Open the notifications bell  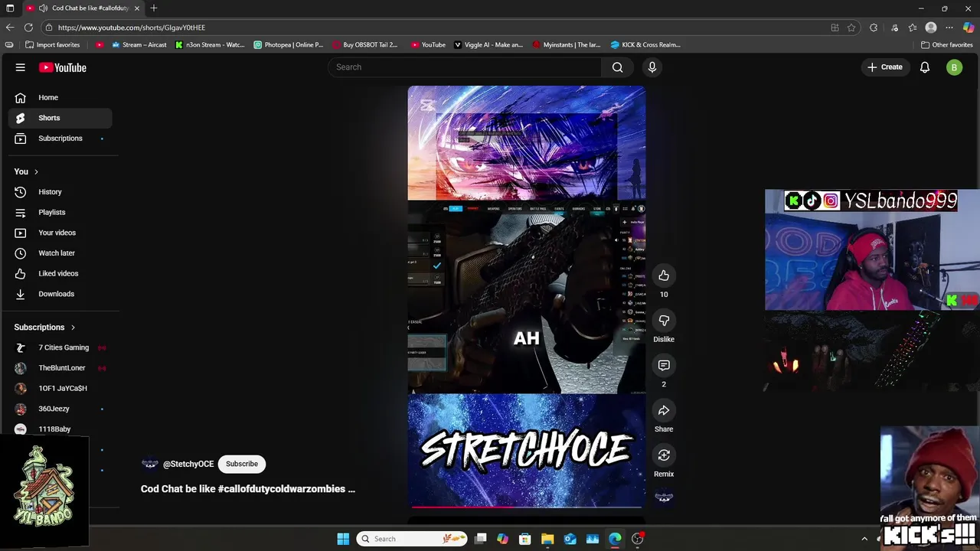click(925, 67)
